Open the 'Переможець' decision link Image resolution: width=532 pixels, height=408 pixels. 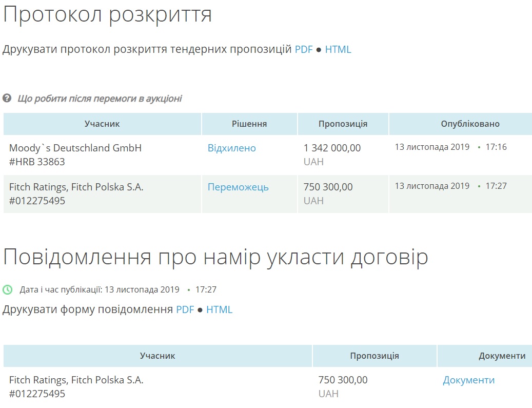(x=238, y=187)
